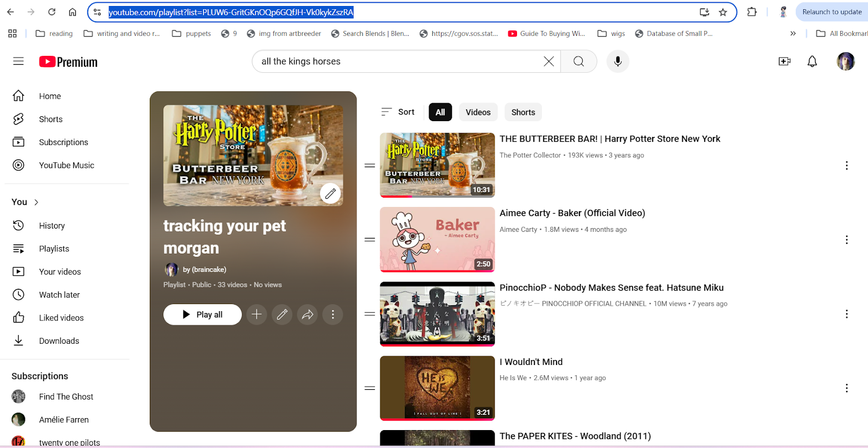Screen dimensions: 868x448
Task: Open Amélie Farren channel subscription
Action: [x=65, y=420]
